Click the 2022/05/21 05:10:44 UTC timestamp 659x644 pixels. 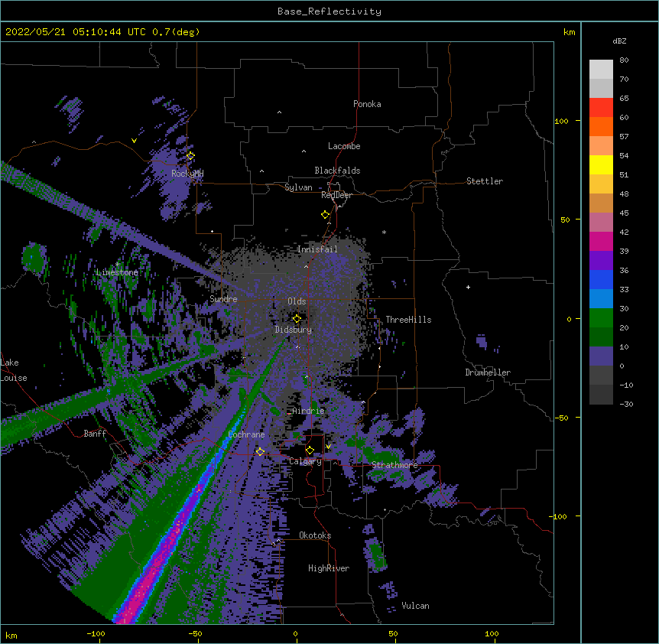tap(102, 32)
